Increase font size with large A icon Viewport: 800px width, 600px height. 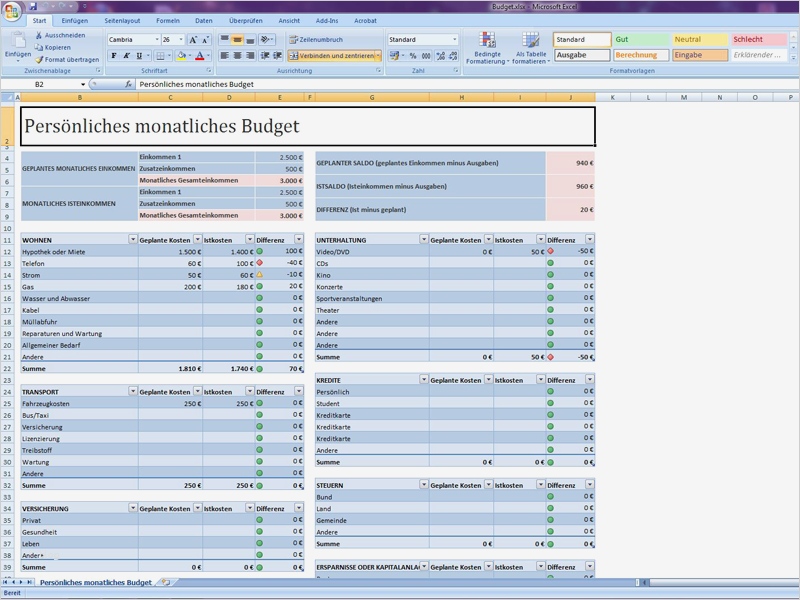193,40
